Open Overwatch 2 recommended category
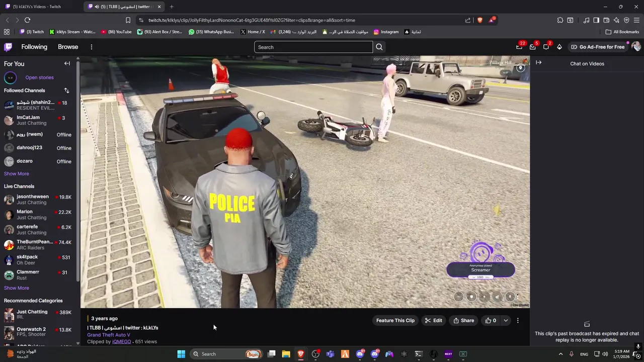644x362 pixels. coord(39,332)
